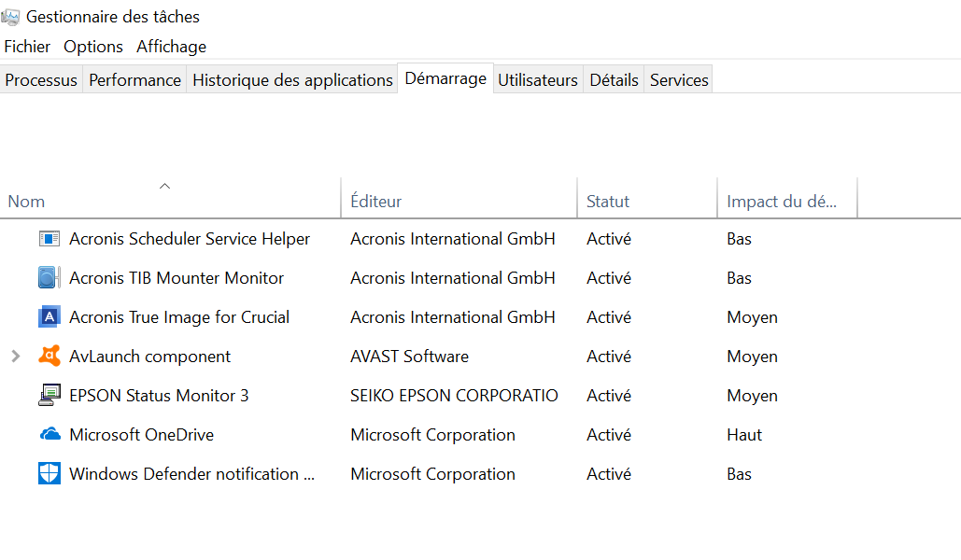The width and height of the screenshot is (961, 560).
Task: Sort list by Statut column
Action: point(608,202)
